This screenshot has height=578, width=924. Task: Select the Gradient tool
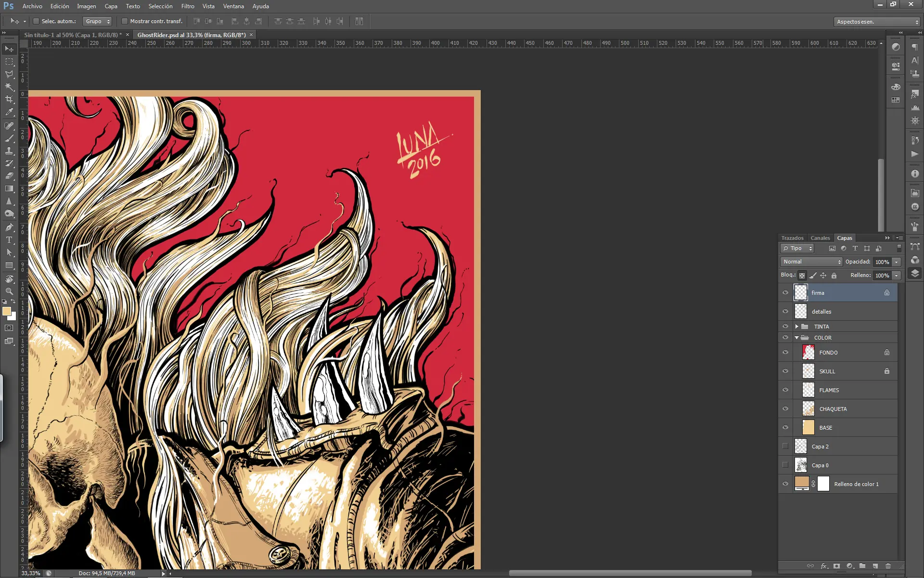tap(9, 188)
